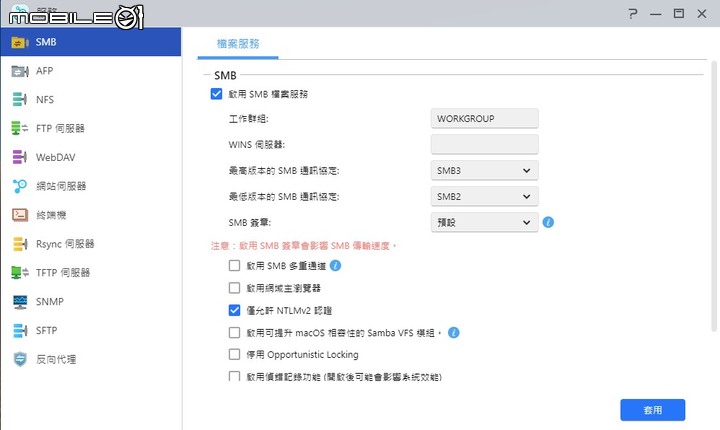The height and width of the screenshot is (430, 720).
Task: Click the FTP 伺服器 icon
Action: [x=19, y=128]
